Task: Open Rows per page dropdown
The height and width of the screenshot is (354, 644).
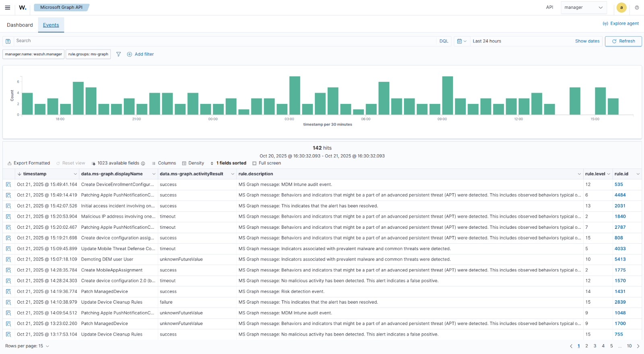Action: click(27, 346)
